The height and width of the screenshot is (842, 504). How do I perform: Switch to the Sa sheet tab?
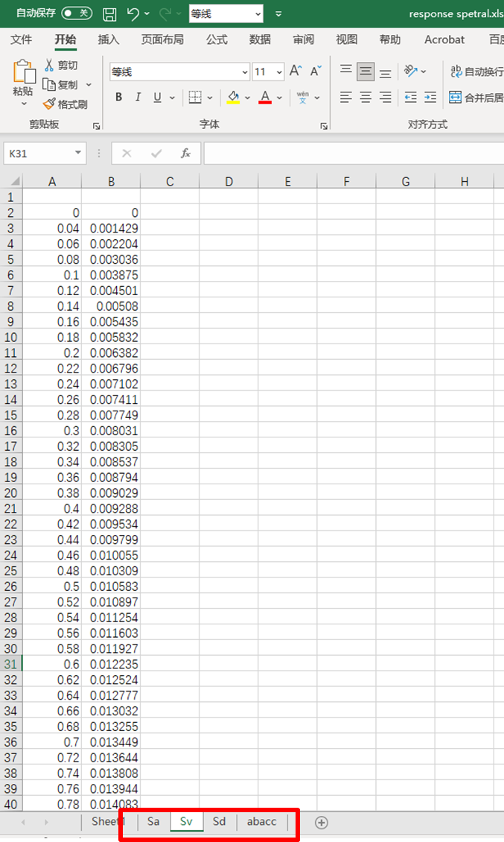click(153, 822)
